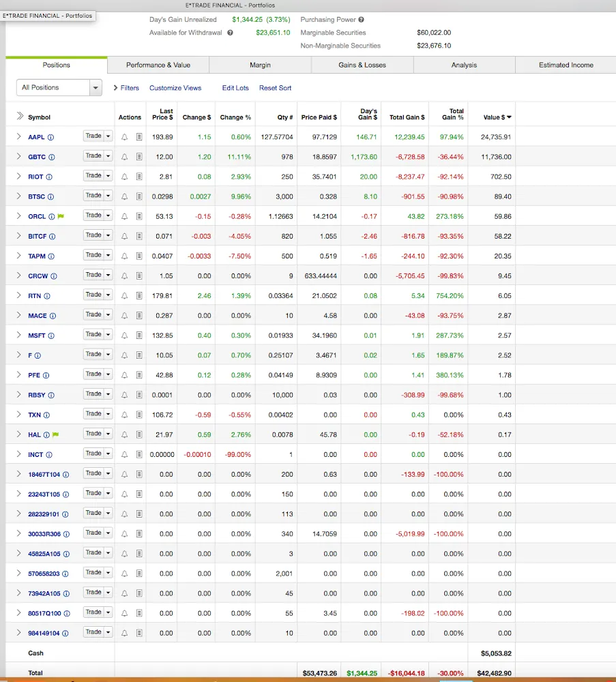This screenshot has width=616, height=682.
Task: Open the notes icon in RBSY row
Action: 139,395
